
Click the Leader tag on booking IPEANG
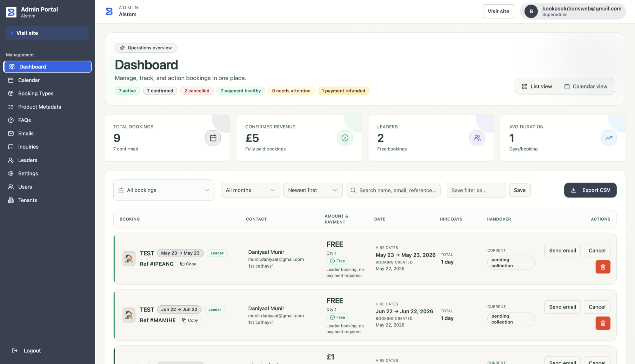click(x=217, y=253)
